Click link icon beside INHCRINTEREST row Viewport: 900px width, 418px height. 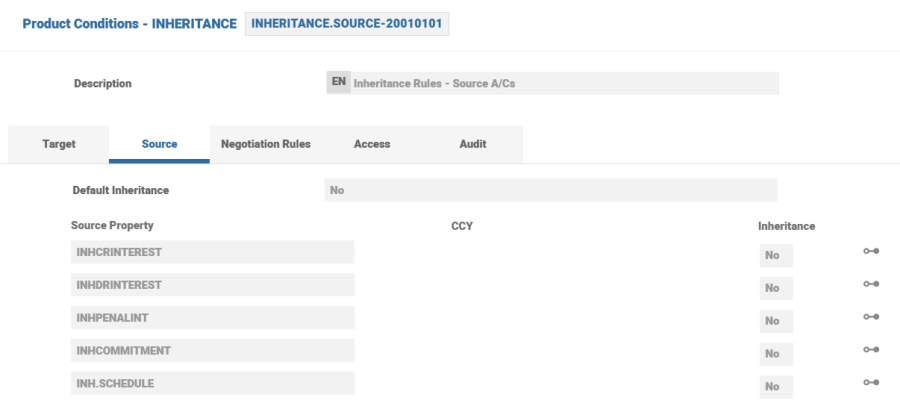pyautogui.click(x=870, y=253)
